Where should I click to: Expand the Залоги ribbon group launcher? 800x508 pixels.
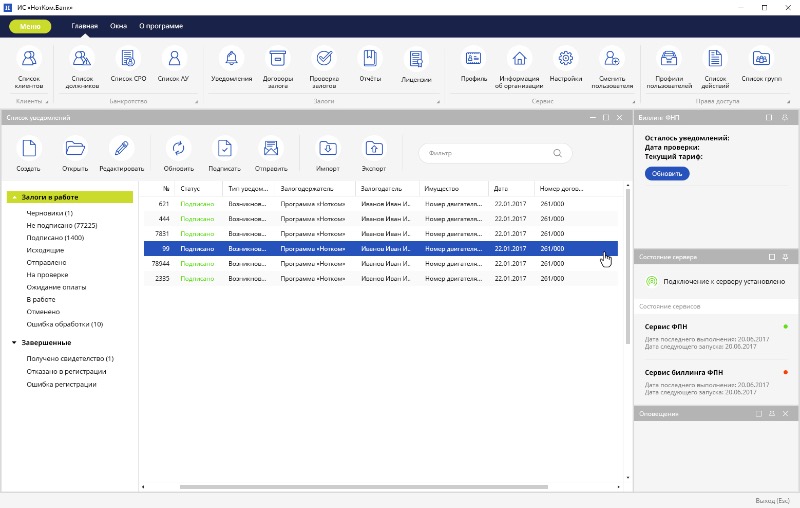point(437,102)
